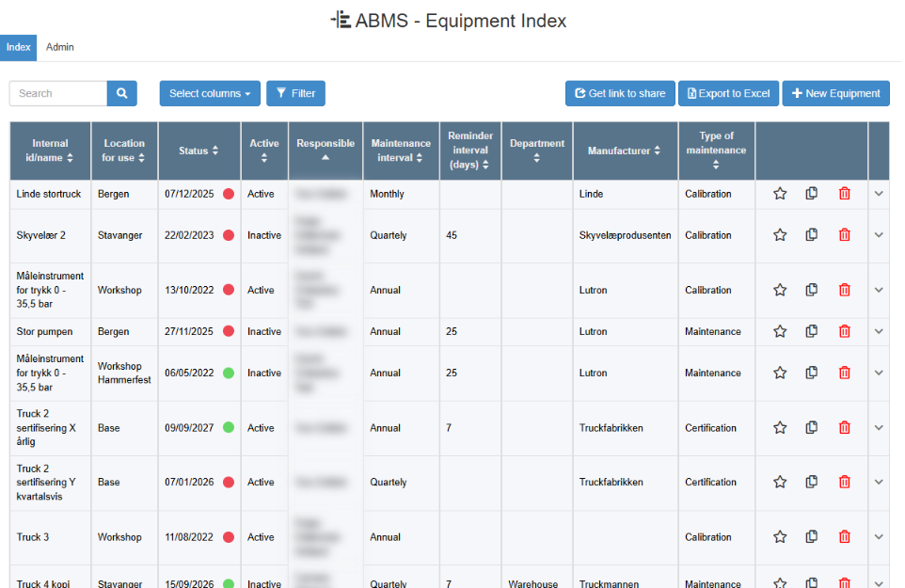Screen dimensions: 905x588
Task: Favorite the Stor pumpen equipment row
Action: coord(780,331)
